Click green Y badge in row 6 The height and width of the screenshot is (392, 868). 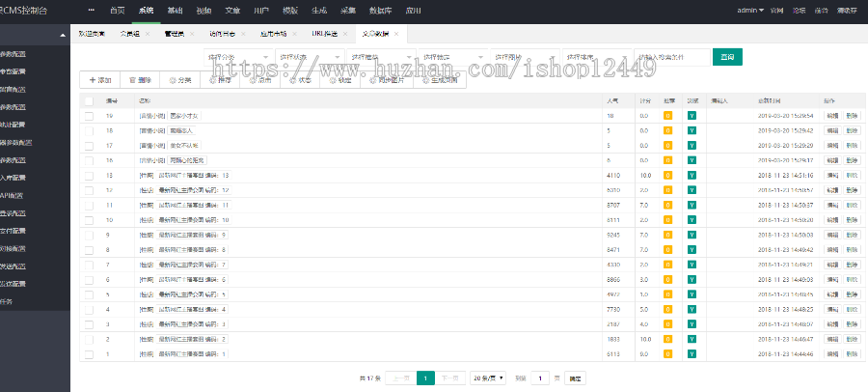click(692, 279)
